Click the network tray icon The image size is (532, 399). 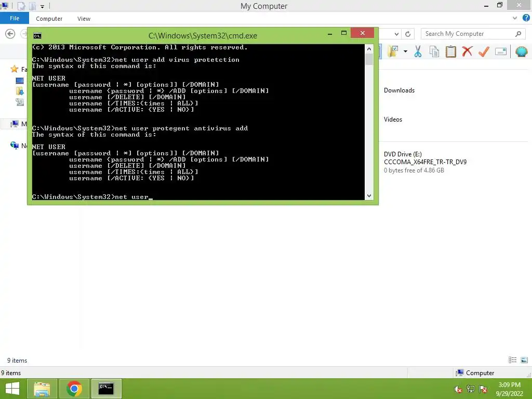coord(470,389)
